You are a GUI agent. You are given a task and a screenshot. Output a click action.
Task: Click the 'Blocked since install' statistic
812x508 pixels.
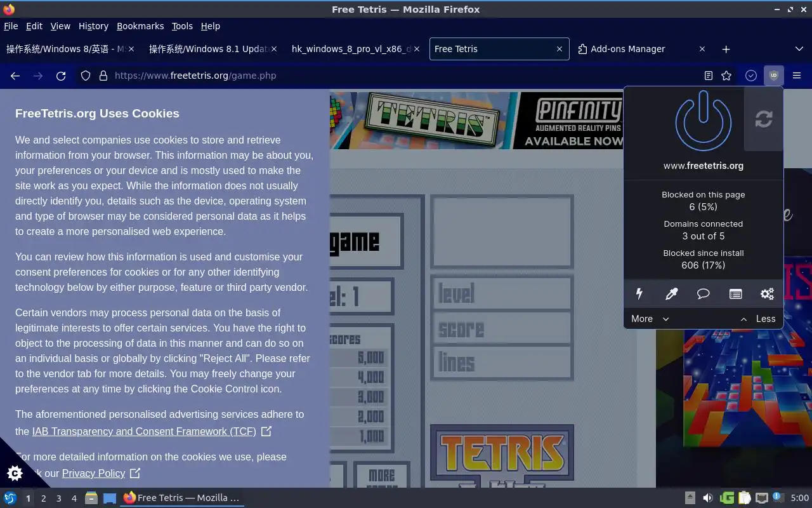(x=703, y=259)
